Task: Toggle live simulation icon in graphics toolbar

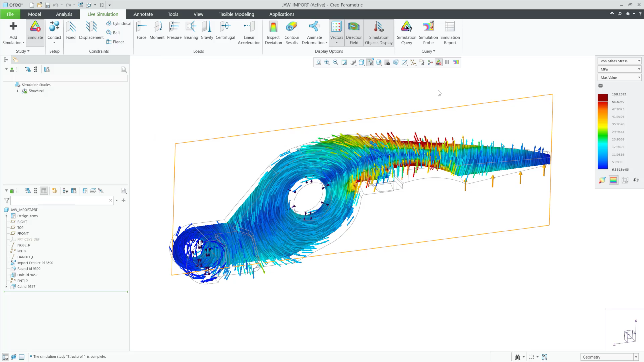Action: (439, 62)
